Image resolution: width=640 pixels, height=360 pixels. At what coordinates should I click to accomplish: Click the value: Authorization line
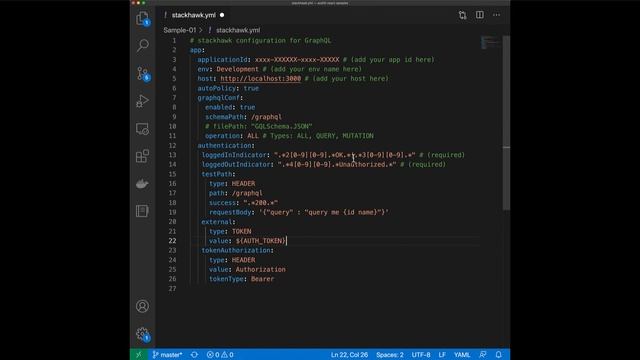coord(247,269)
